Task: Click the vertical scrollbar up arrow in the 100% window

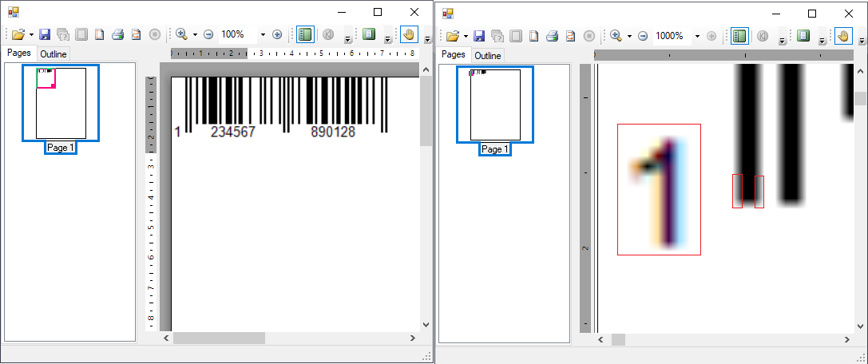Action: tap(426, 70)
